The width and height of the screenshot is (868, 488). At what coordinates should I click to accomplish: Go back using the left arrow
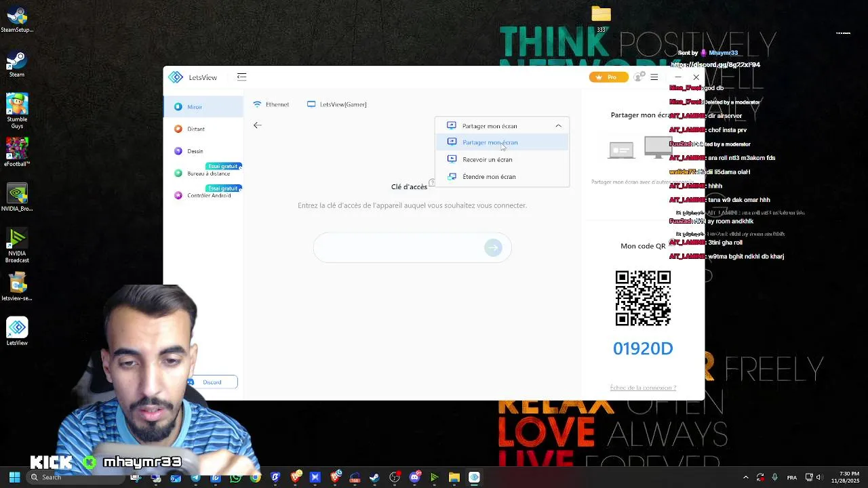click(258, 125)
